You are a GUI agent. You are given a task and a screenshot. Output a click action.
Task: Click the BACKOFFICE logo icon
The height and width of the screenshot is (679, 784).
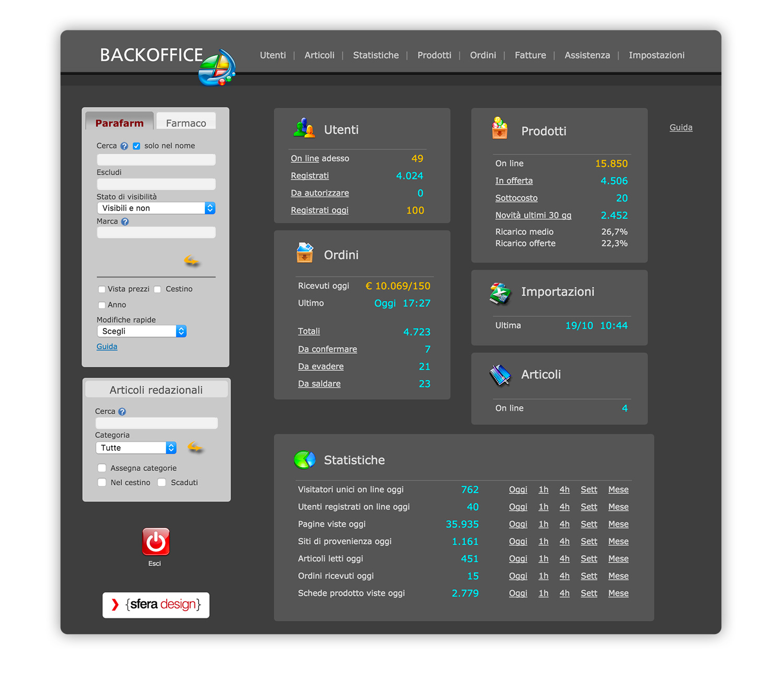click(216, 67)
